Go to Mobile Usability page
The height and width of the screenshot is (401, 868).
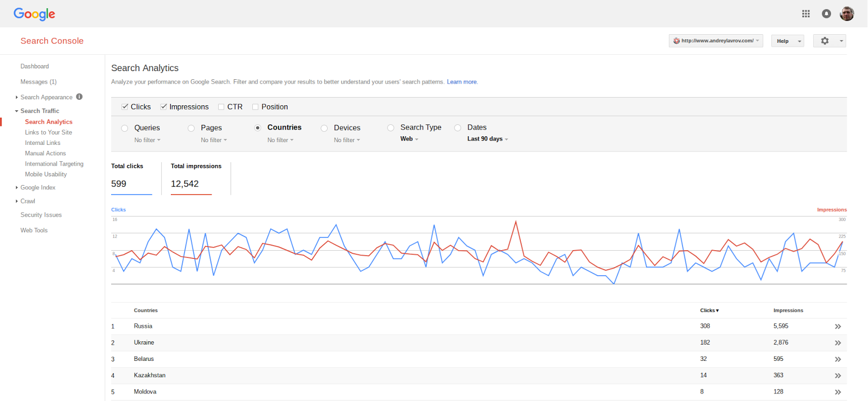tap(46, 174)
